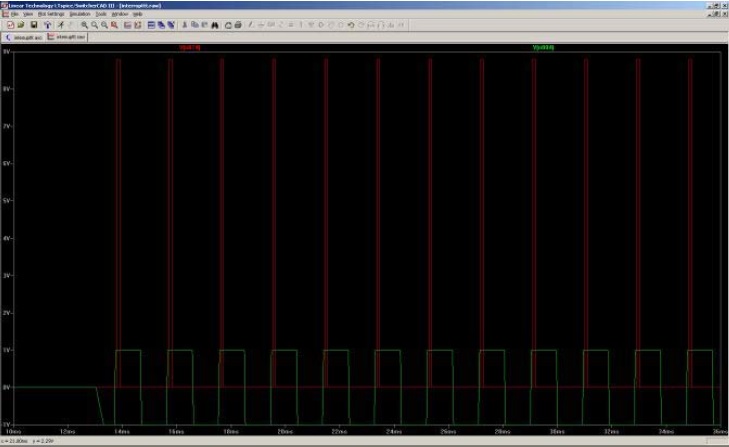Click the Save floppy disk icon
This screenshot has width=729, height=447.
pos(33,25)
